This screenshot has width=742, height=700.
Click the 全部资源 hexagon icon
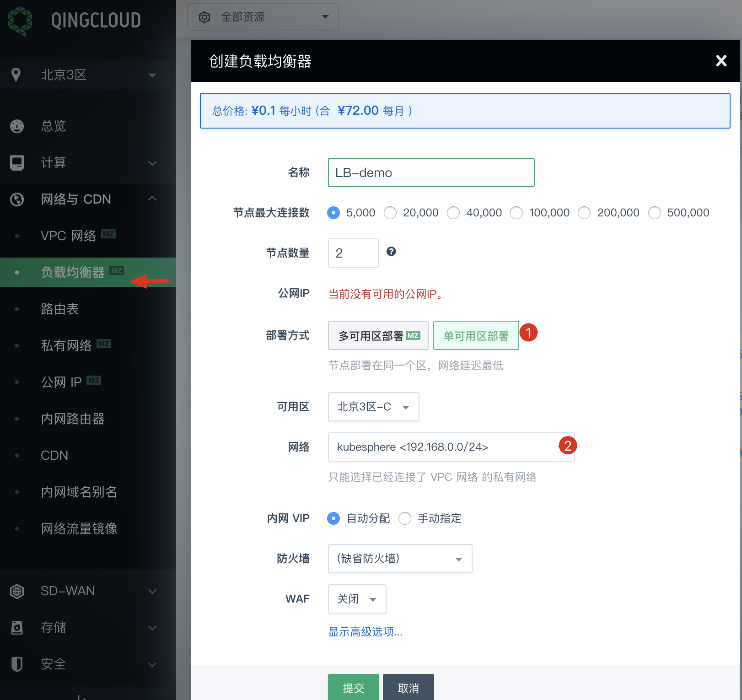click(x=204, y=17)
